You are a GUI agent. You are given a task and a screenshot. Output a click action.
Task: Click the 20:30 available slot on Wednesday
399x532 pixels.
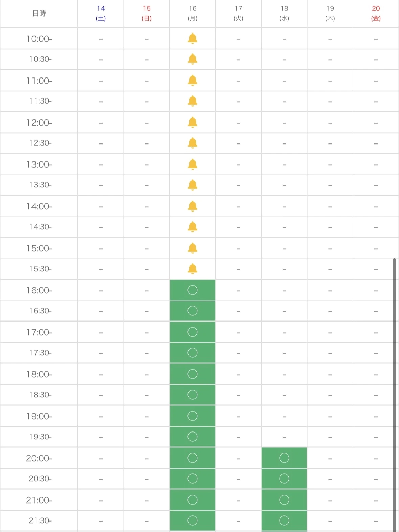(284, 479)
